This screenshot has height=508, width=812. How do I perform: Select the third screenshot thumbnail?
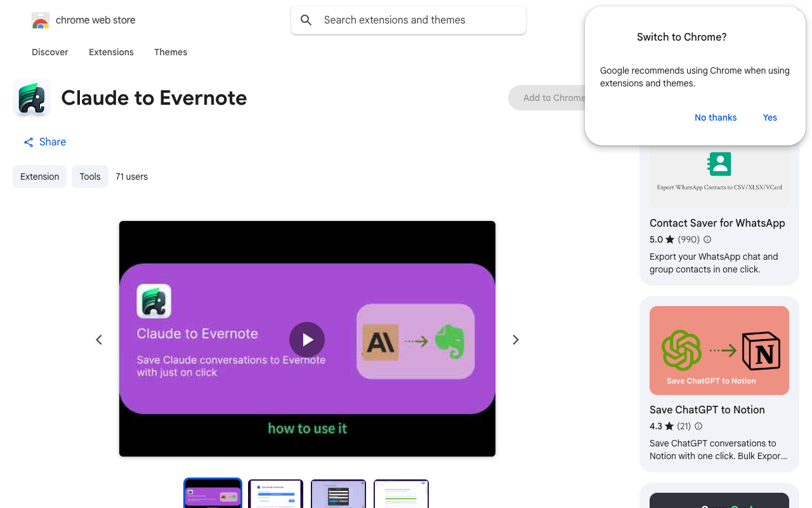[338, 494]
